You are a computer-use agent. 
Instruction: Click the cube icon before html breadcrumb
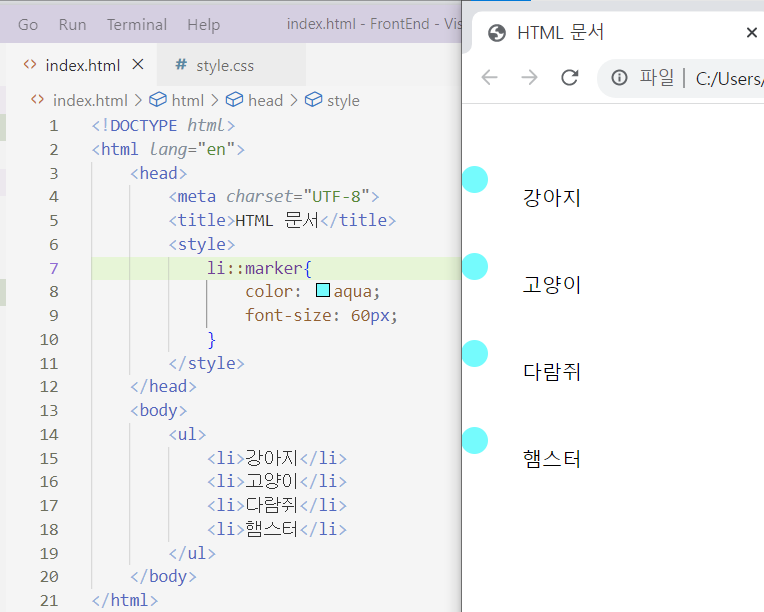coord(158,99)
